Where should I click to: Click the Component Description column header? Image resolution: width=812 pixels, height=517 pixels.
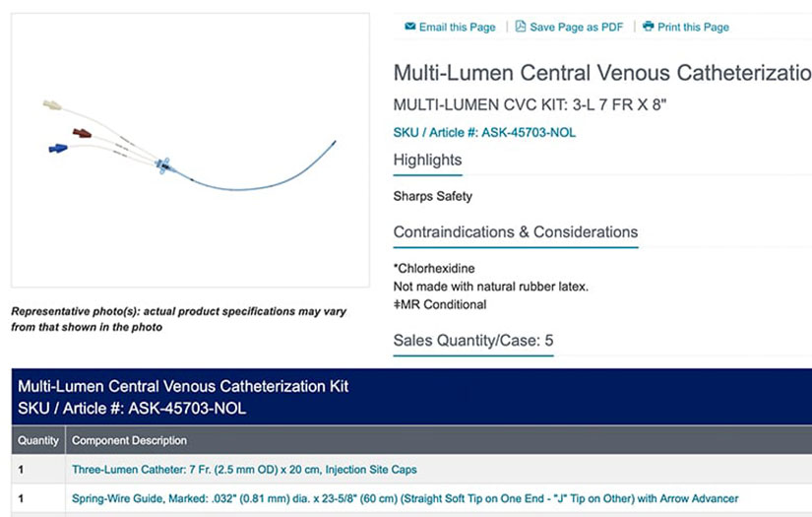129,440
